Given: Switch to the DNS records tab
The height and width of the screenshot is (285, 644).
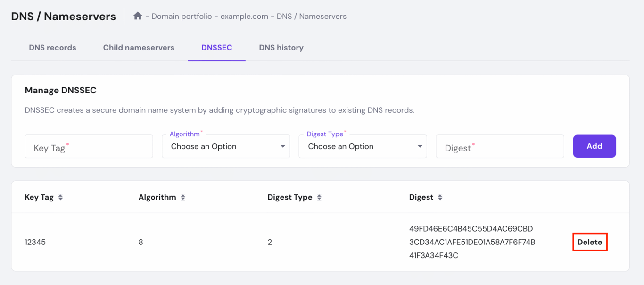Looking at the screenshot, I should pyautogui.click(x=52, y=47).
